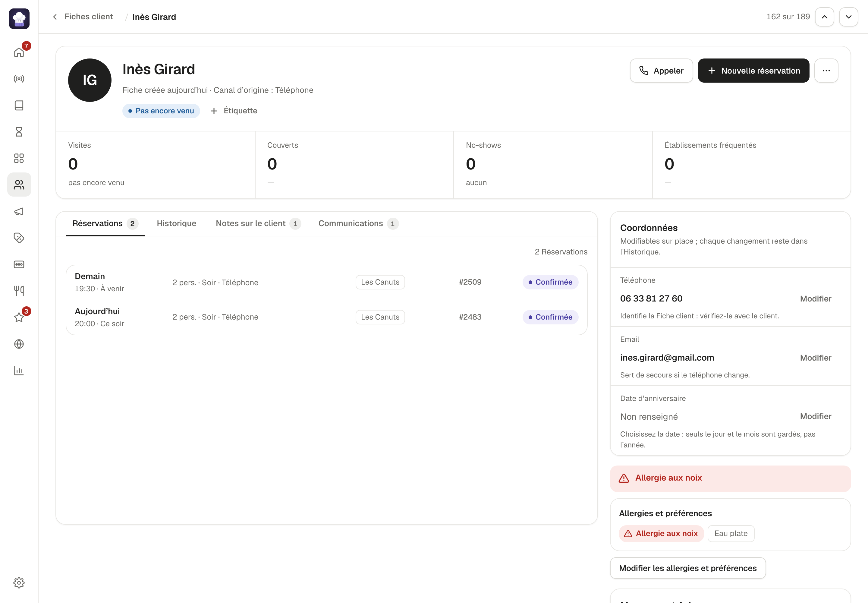This screenshot has width=868, height=603.
Task: Open the star reviews icon with badge
Action: click(x=19, y=317)
